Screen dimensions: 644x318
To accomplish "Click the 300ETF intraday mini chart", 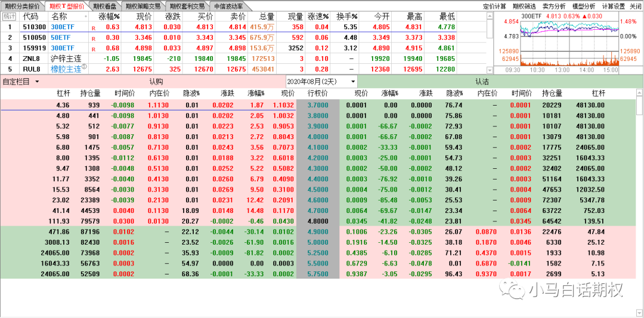I will (x=569, y=43).
